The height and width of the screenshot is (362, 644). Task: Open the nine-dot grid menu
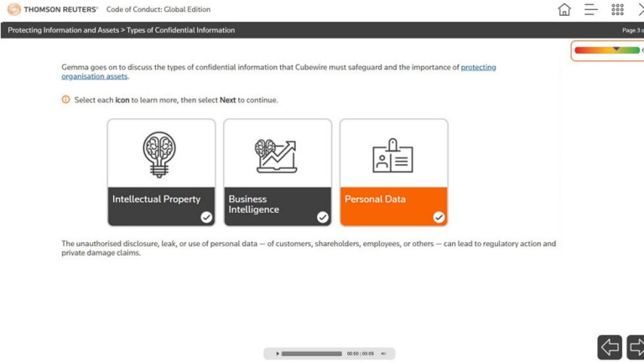click(617, 9)
